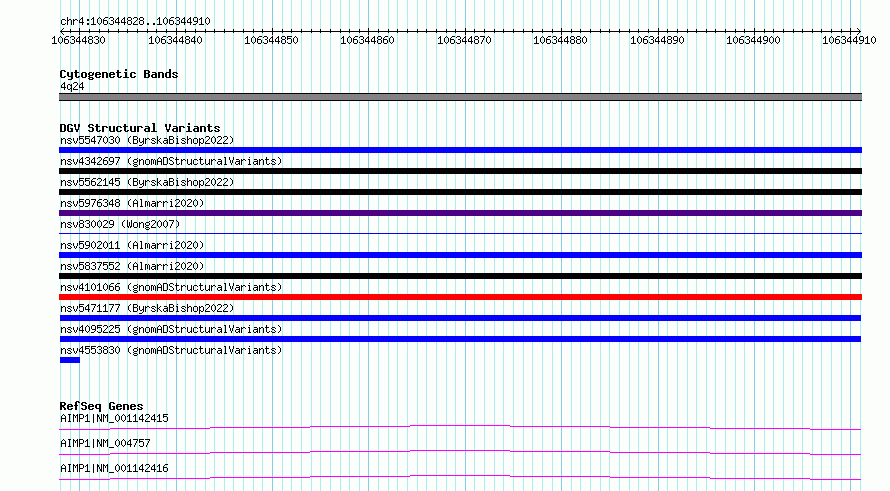Click the 106344830 ruler tick label
The height and width of the screenshot is (491, 890).
click(x=78, y=40)
